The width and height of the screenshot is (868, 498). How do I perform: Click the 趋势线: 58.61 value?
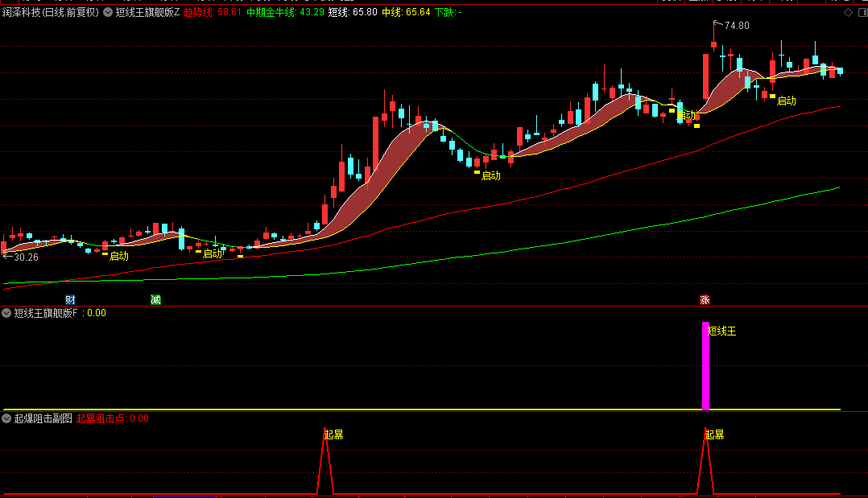212,12
